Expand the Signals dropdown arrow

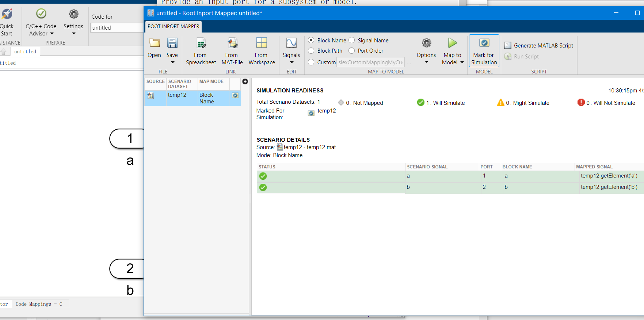click(x=292, y=62)
